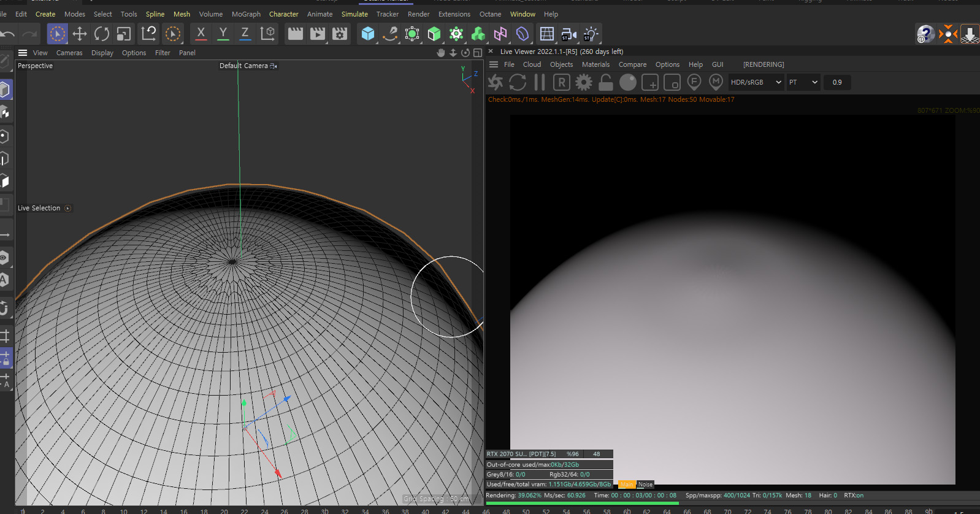
Task: Open Edit Render Settings icon
Action: [x=340, y=34]
